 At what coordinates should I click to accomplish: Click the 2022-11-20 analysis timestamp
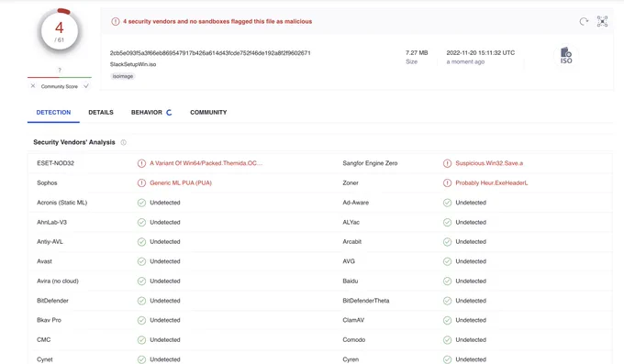coord(480,52)
